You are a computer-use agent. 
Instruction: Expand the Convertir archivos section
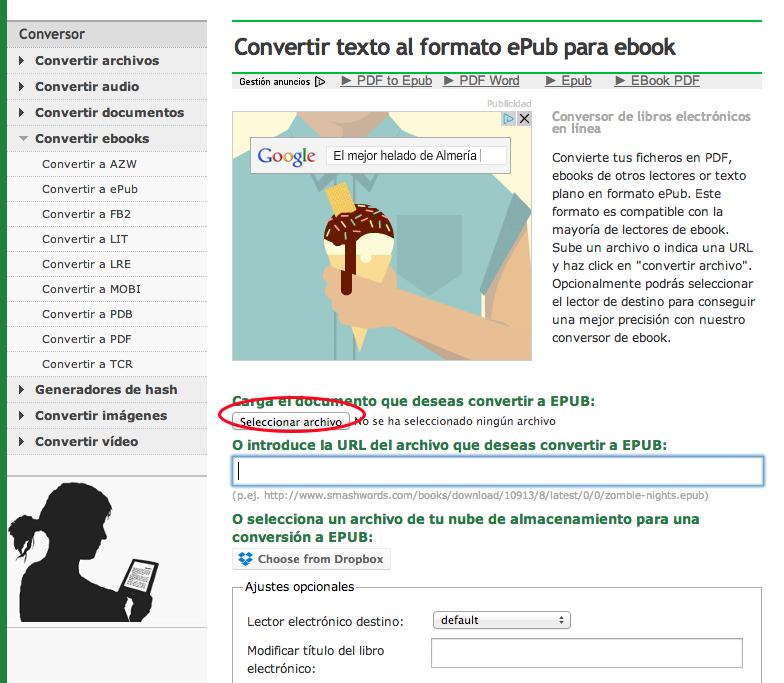pos(96,61)
